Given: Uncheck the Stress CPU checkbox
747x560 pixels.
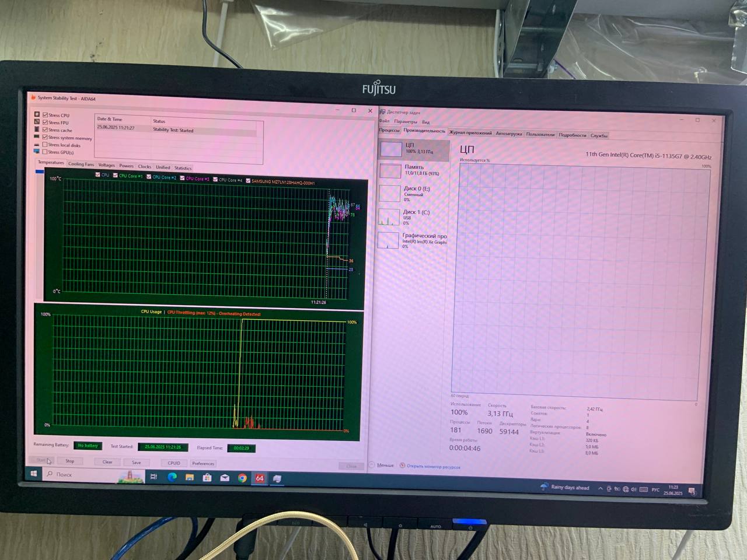Looking at the screenshot, I should (45, 115).
